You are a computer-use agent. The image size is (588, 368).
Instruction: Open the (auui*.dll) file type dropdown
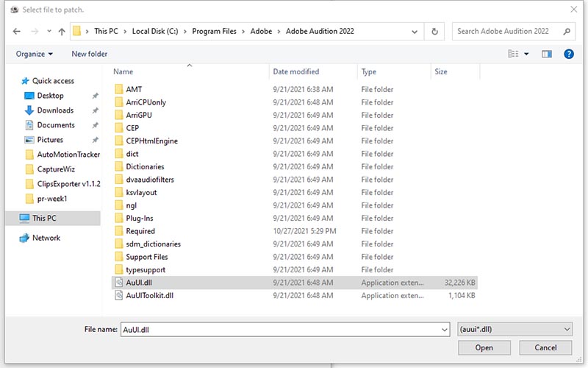(x=514, y=329)
